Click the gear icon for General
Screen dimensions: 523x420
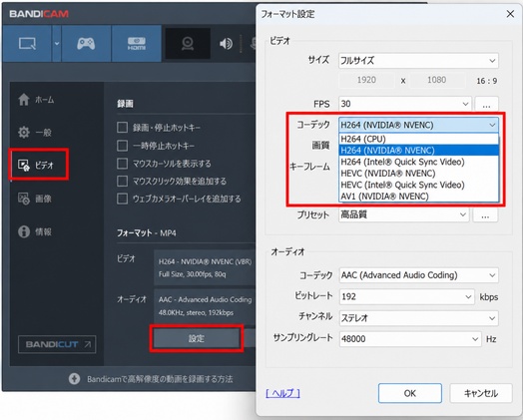point(24,133)
